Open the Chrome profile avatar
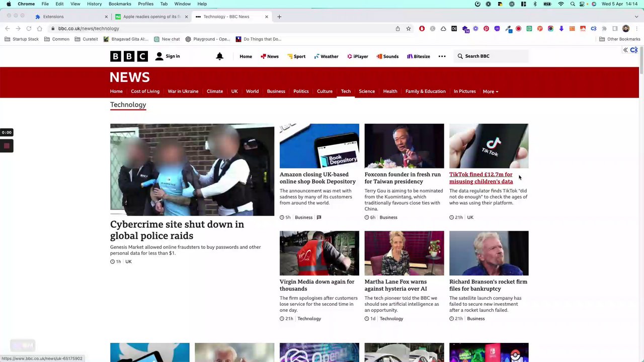The height and width of the screenshot is (362, 644). (626, 29)
